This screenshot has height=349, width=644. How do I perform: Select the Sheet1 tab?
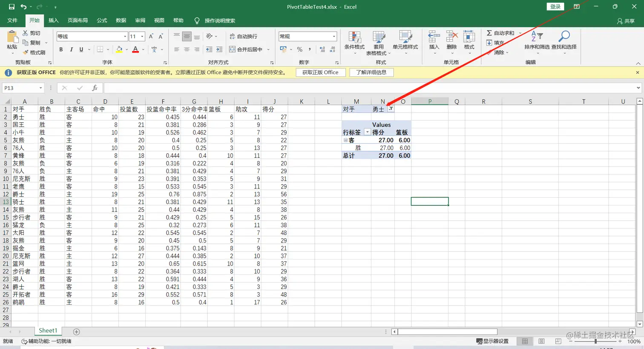pyautogui.click(x=48, y=331)
